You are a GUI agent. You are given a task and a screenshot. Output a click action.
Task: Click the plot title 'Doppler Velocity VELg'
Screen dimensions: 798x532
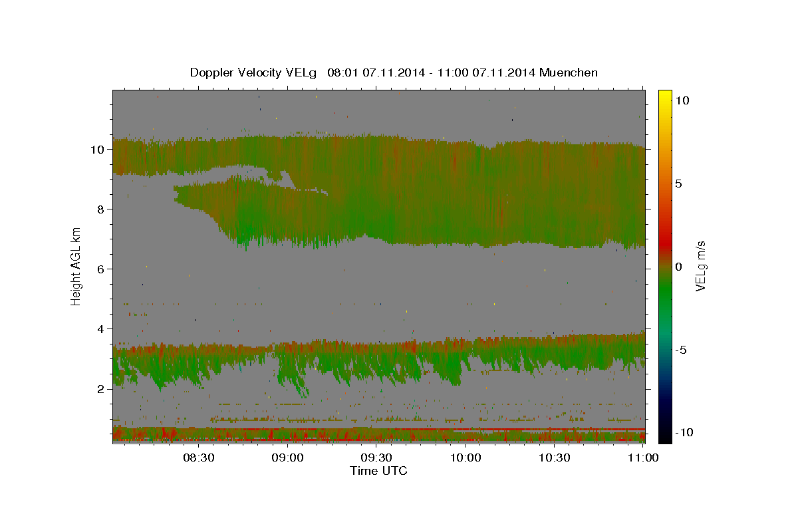[x=253, y=72]
